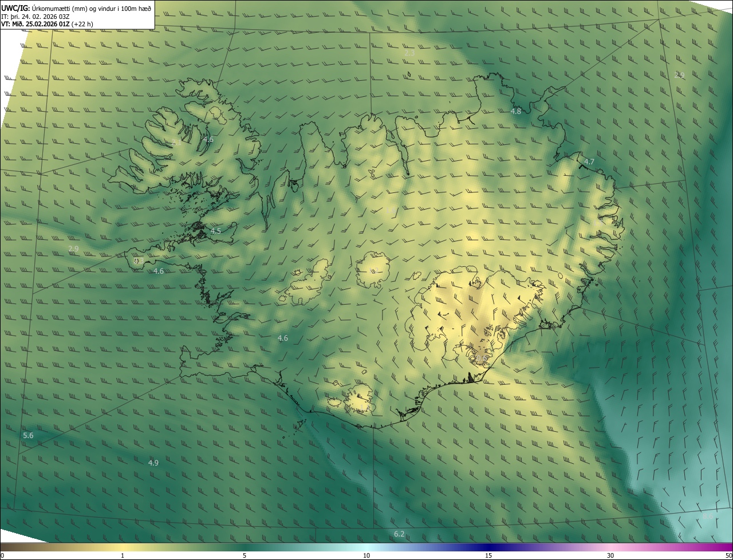Click the 'IT: þri. 24. 02. 2026 03Z' line
733x560 pixels.
click(35, 16)
